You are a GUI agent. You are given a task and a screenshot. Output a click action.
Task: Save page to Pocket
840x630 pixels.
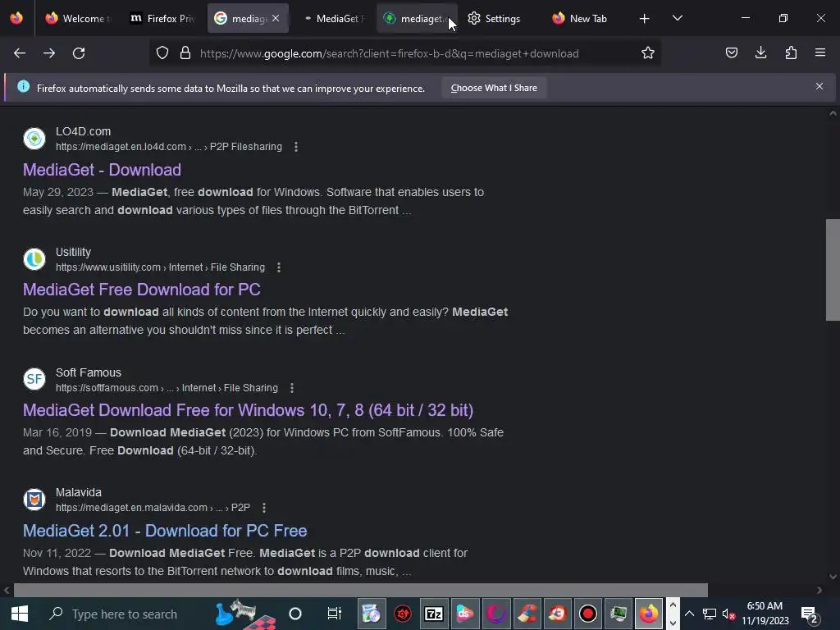pos(731,53)
